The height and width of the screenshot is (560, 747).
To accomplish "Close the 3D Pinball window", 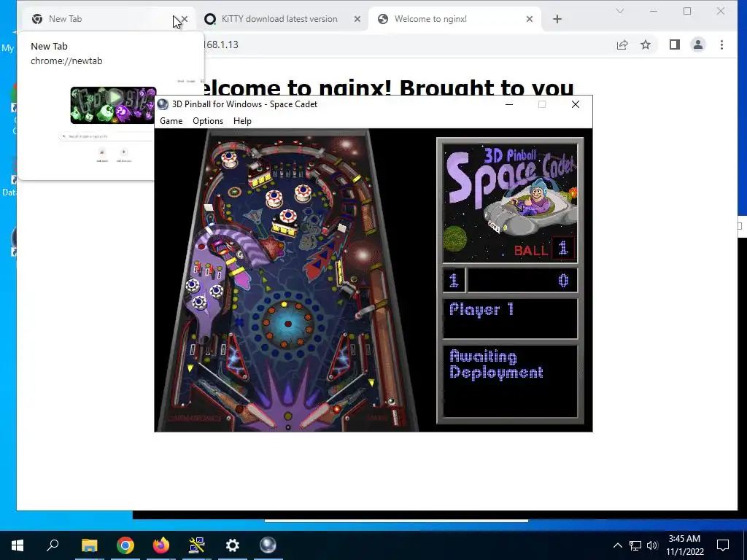I will [x=576, y=104].
